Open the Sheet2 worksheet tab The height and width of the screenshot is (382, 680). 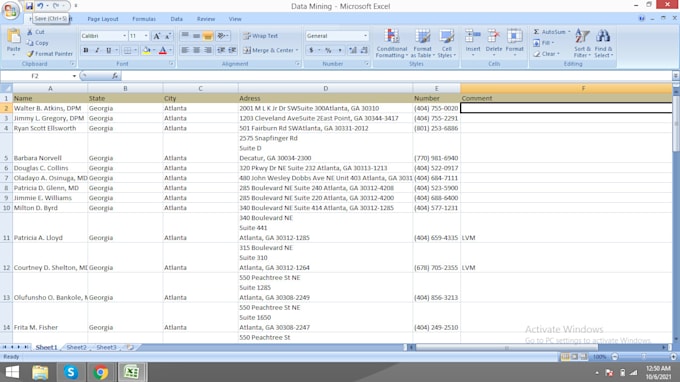click(x=76, y=347)
